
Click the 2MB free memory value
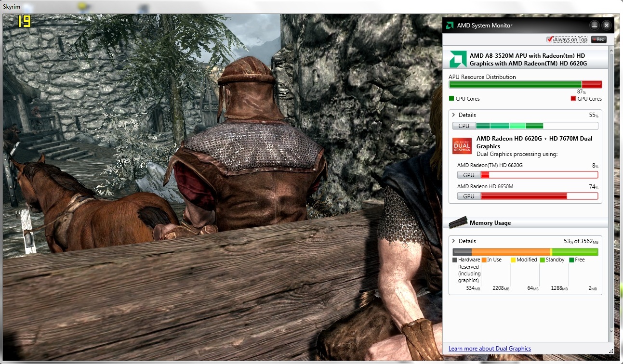594,288
